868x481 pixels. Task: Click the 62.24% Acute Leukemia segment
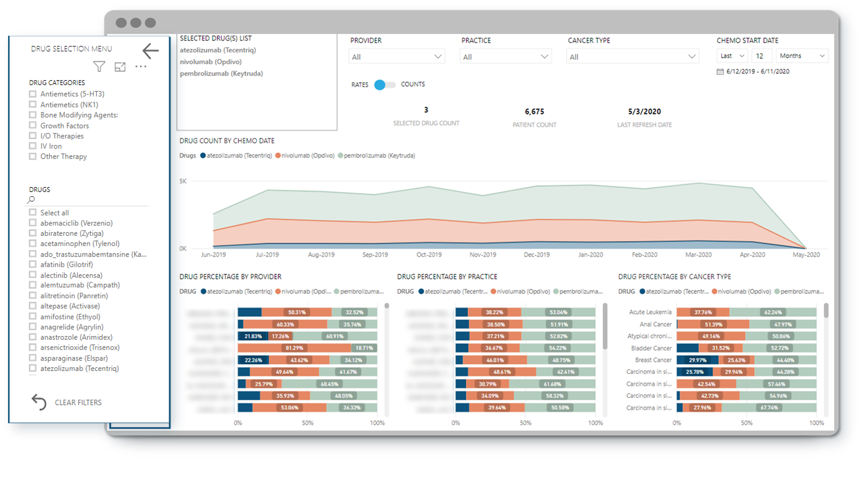(x=773, y=312)
